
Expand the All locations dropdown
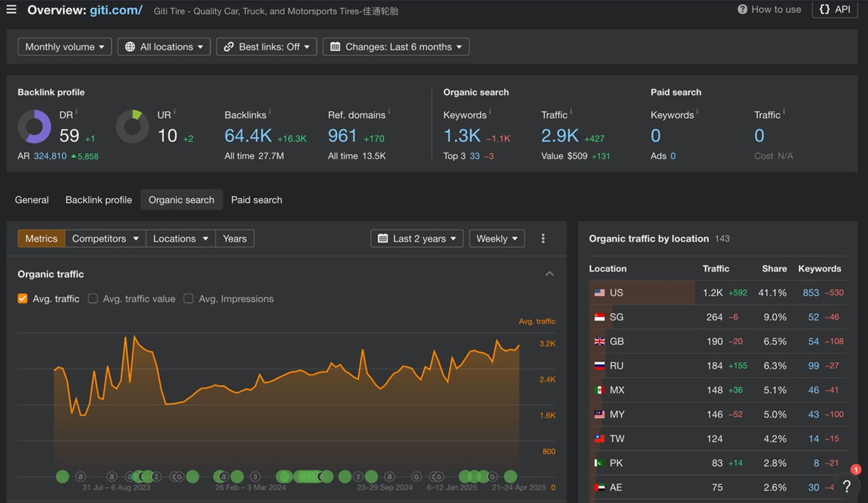pos(164,47)
